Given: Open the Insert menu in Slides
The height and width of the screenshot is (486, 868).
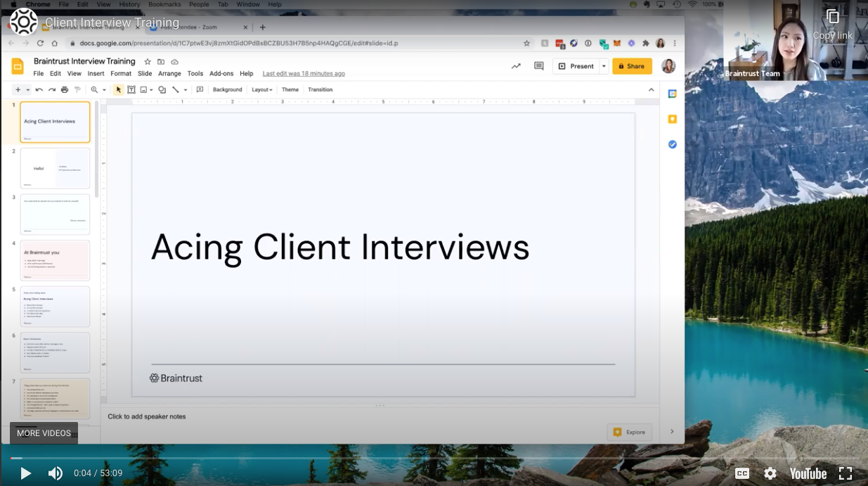Looking at the screenshot, I should pos(96,73).
